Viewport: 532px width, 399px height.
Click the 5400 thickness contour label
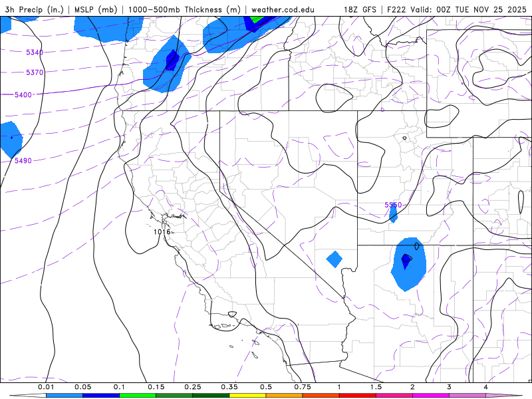23,94
